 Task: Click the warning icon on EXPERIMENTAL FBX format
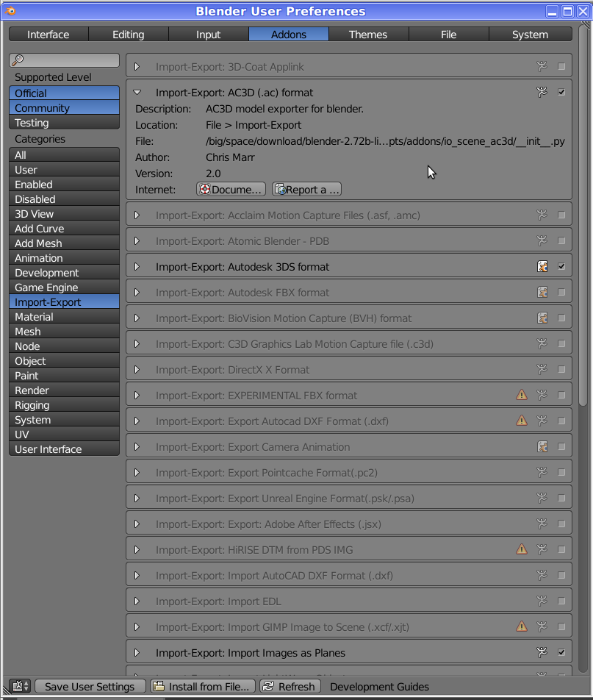[522, 395]
